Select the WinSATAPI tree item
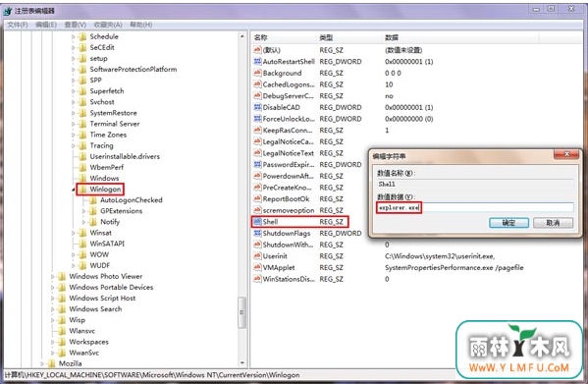Viewport: 588px width, 384px height. click(x=107, y=244)
